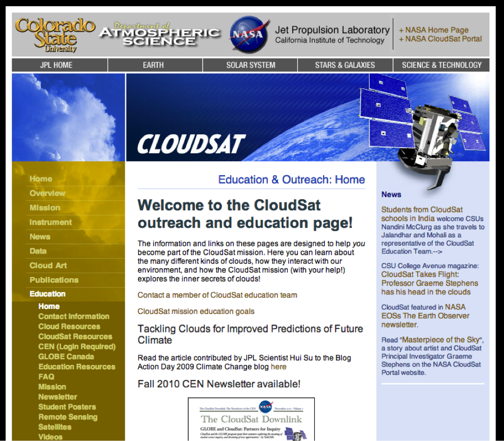The width and height of the screenshot is (504, 441).
Task: Open Education Resources submenu item
Action: click(77, 367)
